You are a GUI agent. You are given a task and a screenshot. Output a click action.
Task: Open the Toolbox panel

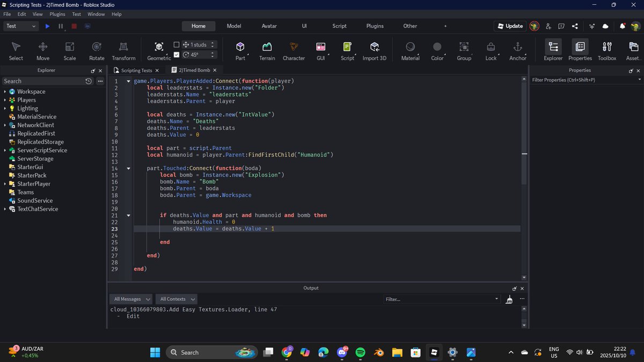[x=607, y=51]
